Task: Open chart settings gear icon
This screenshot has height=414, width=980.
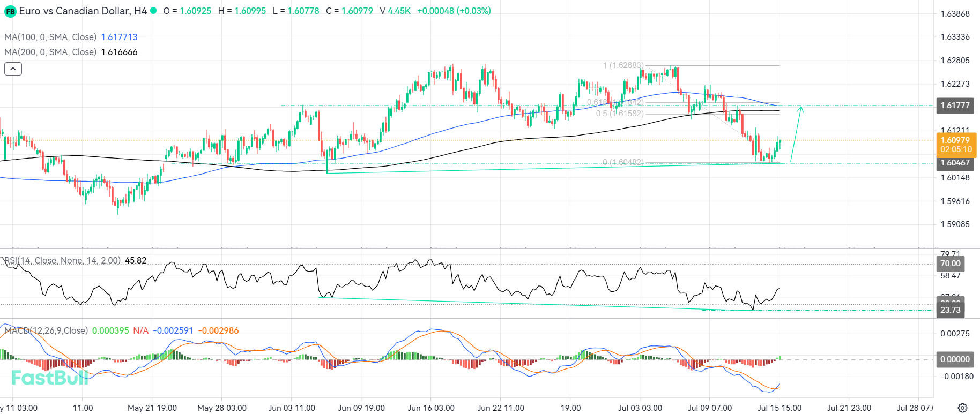Action: pos(962,408)
